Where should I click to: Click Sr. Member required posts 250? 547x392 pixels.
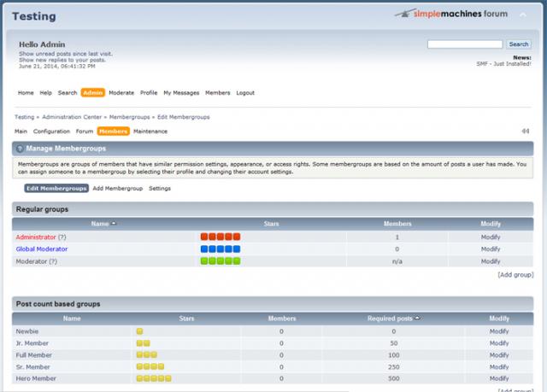coord(393,367)
